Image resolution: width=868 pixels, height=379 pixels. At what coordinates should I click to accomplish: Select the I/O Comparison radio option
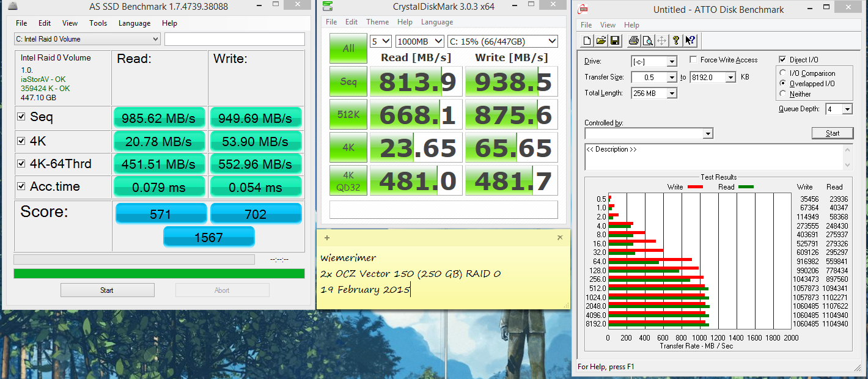[784, 73]
